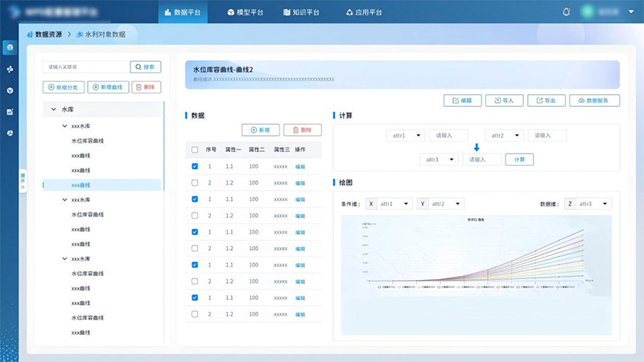
Task: Toggle the select-all checkbox in table header
Action: (195, 150)
